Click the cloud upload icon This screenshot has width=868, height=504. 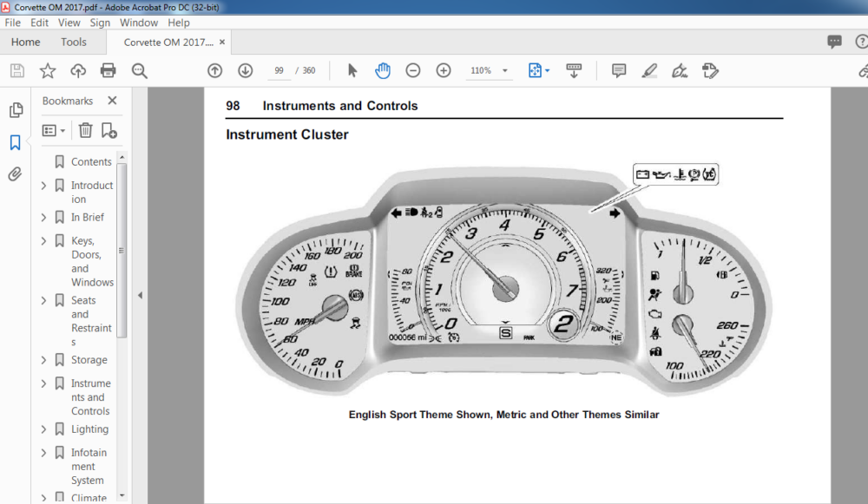coord(78,71)
